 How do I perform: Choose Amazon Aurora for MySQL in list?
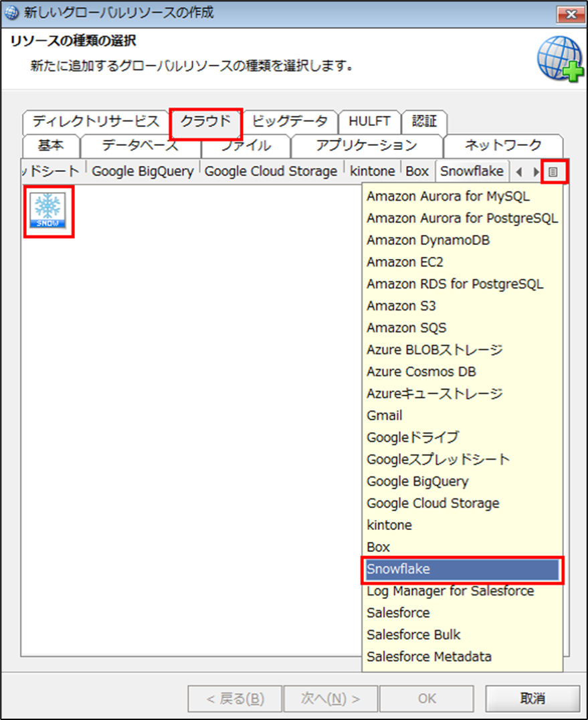tap(462, 197)
